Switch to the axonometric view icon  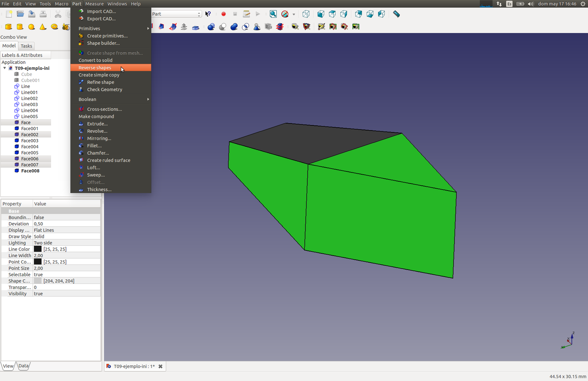[306, 14]
